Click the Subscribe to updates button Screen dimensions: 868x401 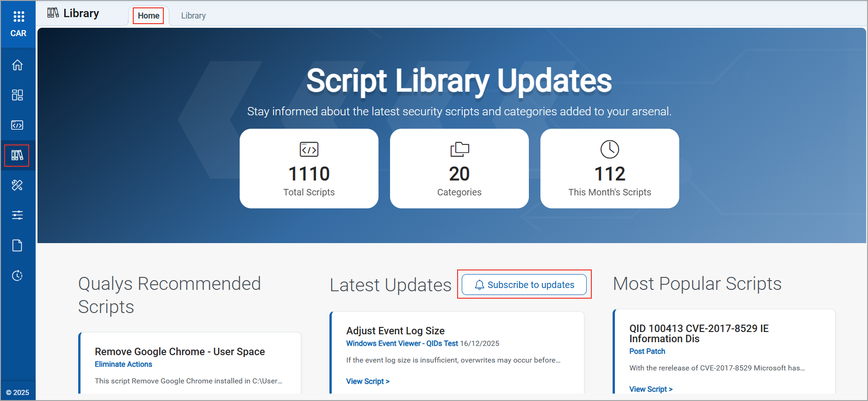pyautogui.click(x=524, y=285)
